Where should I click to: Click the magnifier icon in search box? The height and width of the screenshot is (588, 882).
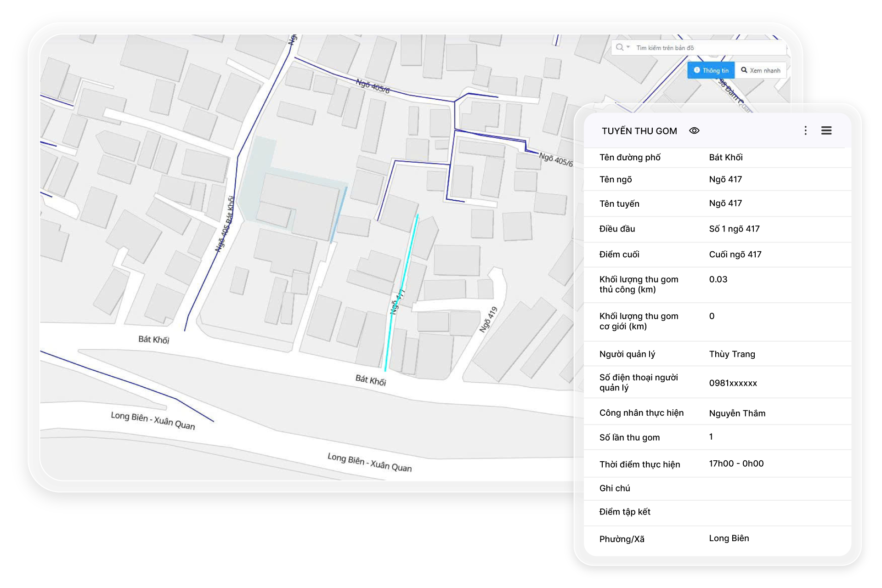[619, 47]
